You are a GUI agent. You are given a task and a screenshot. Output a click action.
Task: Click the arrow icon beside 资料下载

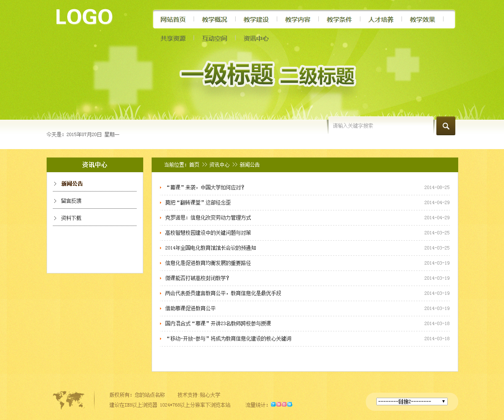coord(55,218)
